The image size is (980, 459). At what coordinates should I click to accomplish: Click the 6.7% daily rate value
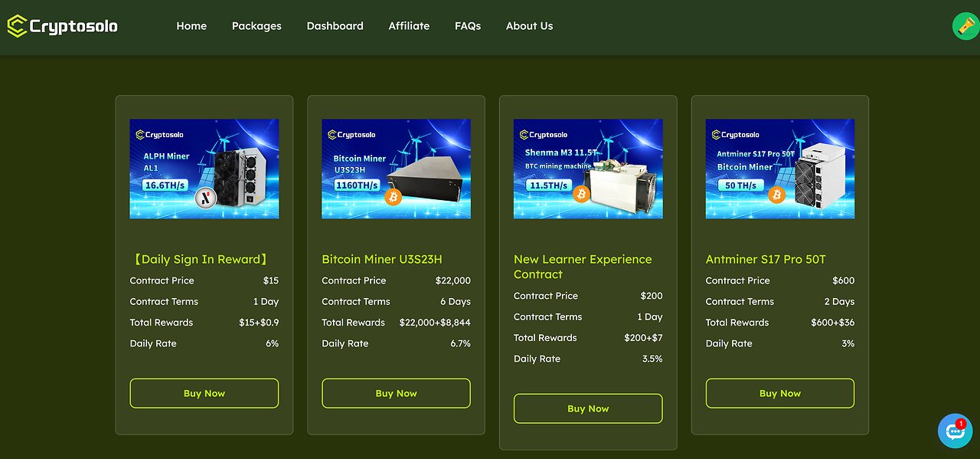(x=461, y=343)
